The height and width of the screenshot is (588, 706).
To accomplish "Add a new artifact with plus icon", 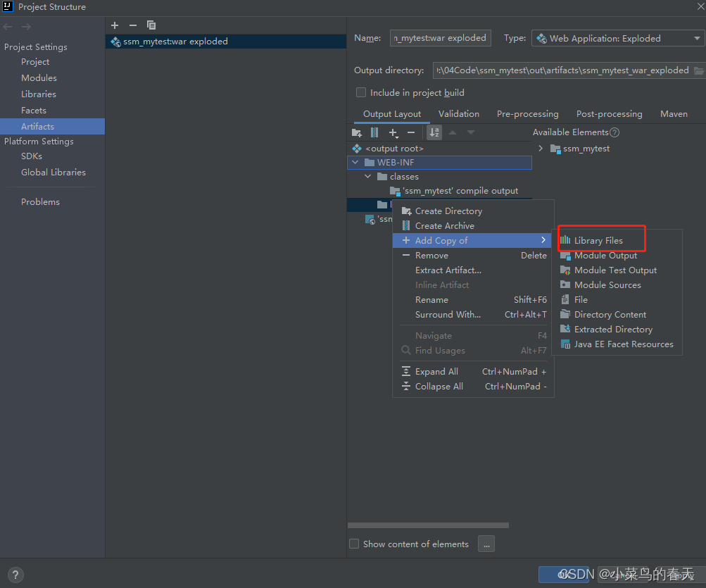I will (115, 25).
